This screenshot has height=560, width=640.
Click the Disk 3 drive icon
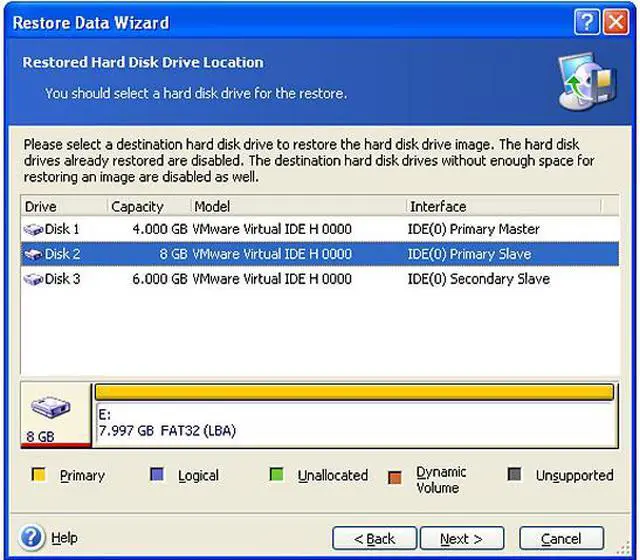(33, 280)
